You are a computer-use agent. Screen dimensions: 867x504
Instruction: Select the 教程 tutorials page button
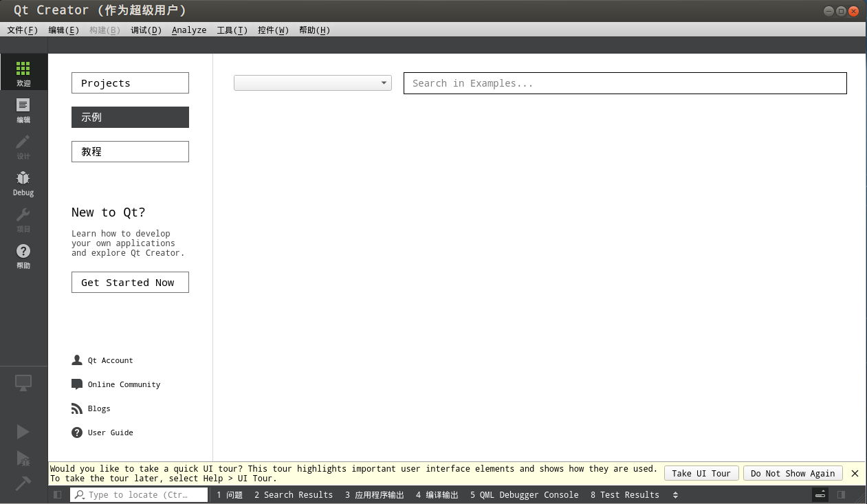[x=130, y=152]
